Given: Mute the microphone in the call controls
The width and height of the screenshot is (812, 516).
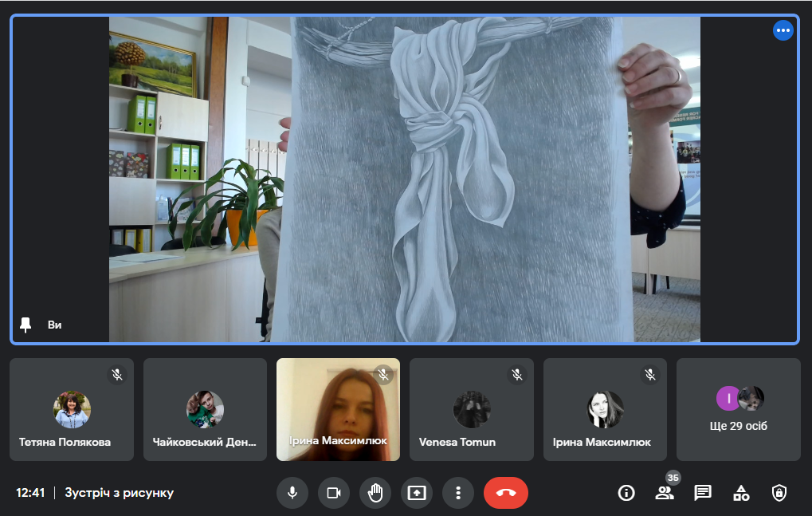Looking at the screenshot, I should [x=292, y=493].
